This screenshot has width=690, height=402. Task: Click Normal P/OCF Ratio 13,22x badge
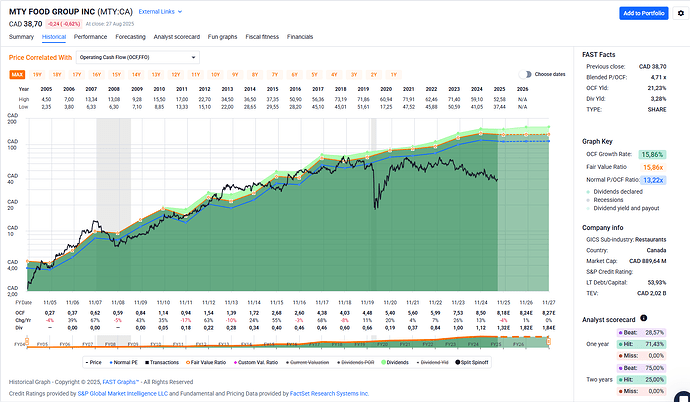(x=653, y=180)
